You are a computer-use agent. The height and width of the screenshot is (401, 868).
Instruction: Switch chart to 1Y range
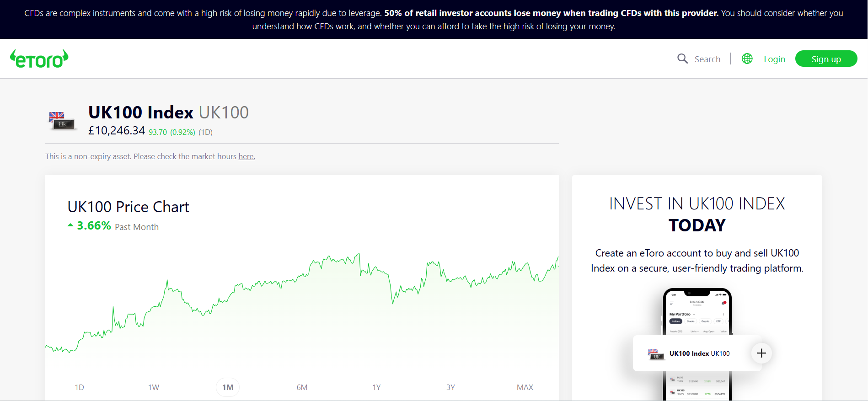[376, 387]
